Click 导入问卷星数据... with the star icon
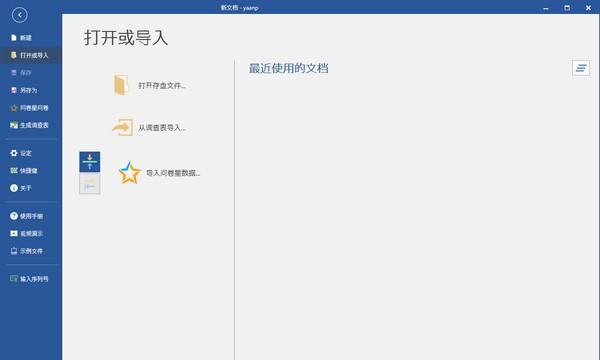600x360 pixels. pos(159,173)
